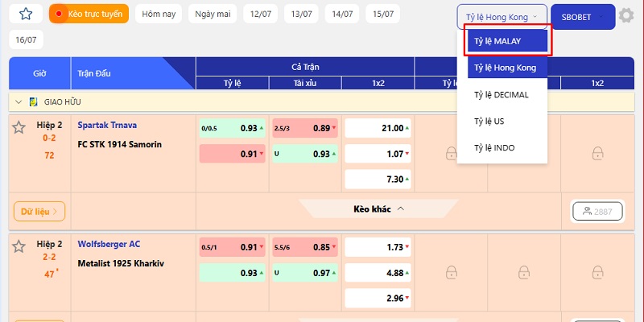
Task: Select the 14/07 date tab
Action: point(342,14)
